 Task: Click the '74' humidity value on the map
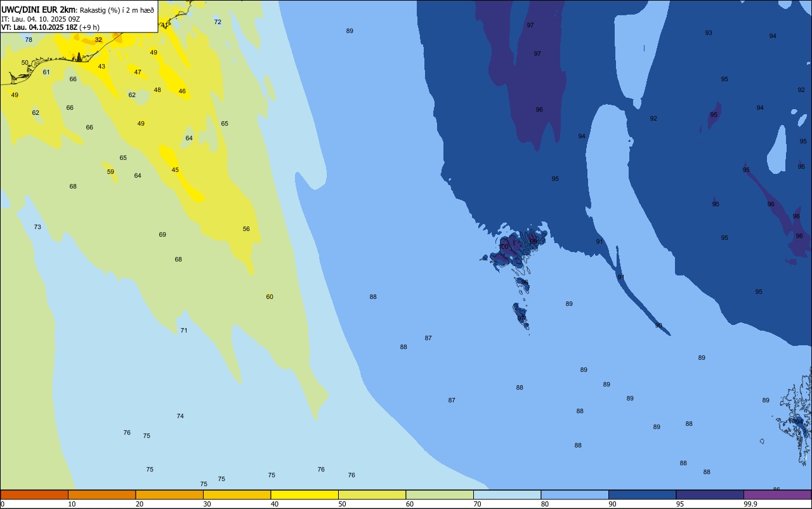tap(180, 416)
